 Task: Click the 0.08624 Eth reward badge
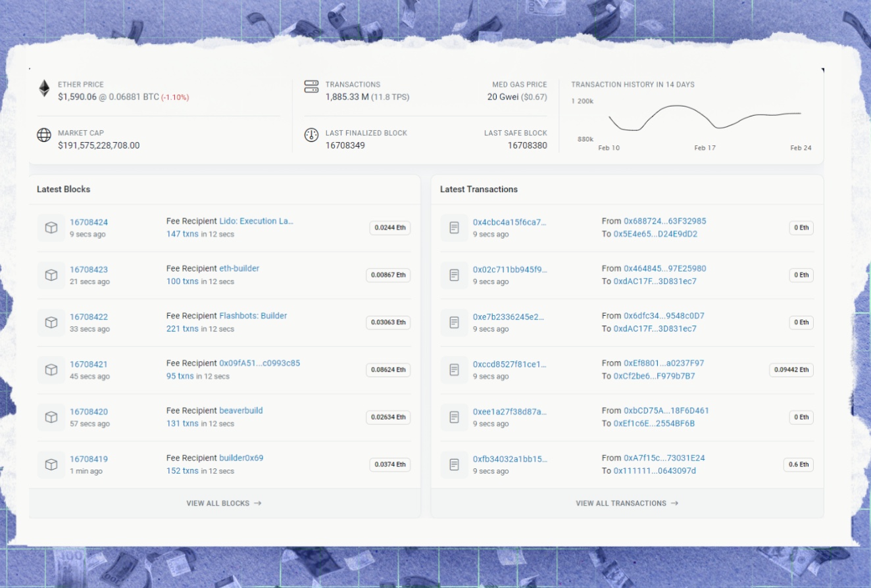[x=388, y=370]
